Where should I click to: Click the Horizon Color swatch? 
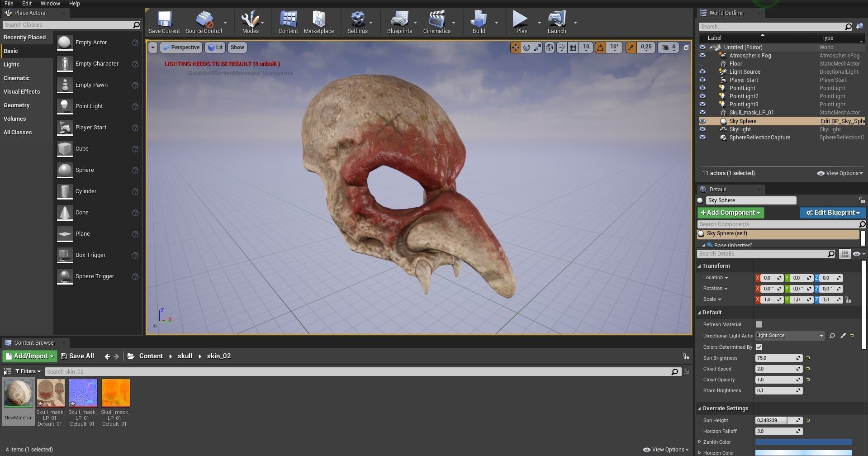tap(803, 453)
